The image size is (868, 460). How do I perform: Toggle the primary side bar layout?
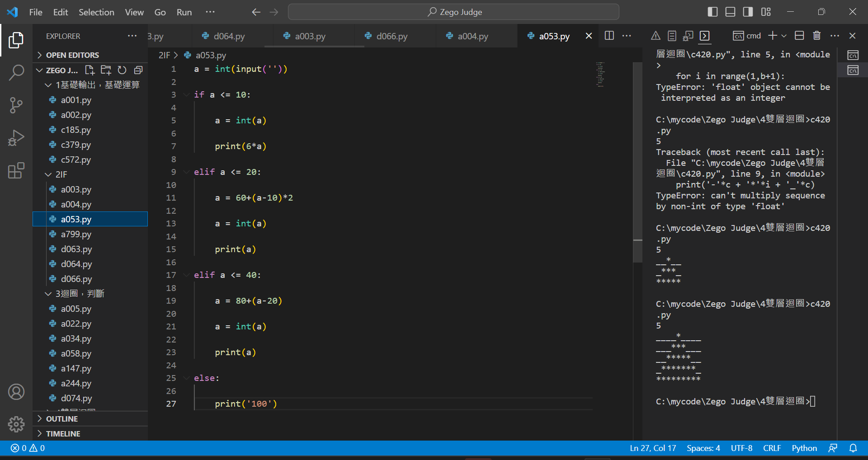click(712, 12)
